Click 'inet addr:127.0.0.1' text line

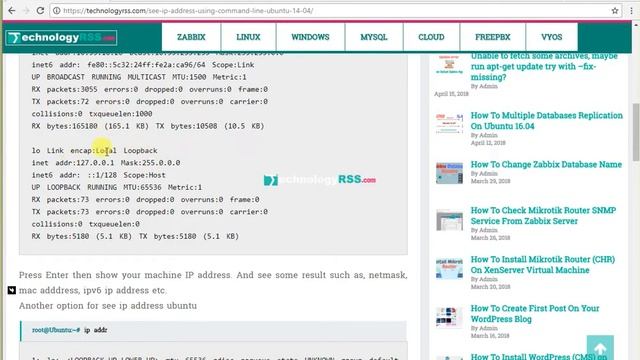106,163
